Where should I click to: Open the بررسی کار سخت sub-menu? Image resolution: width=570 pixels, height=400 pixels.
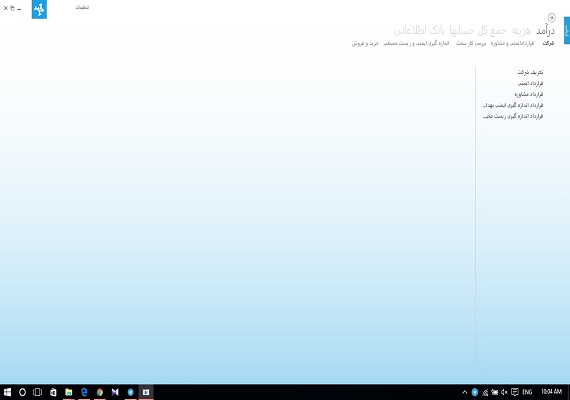tap(471, 43)
